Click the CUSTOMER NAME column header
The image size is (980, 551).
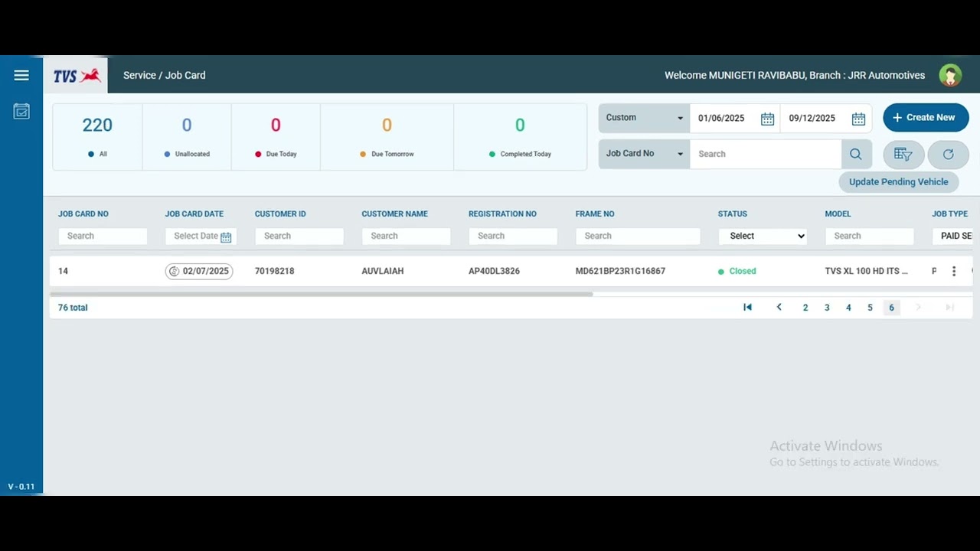[x=395, y=214]
